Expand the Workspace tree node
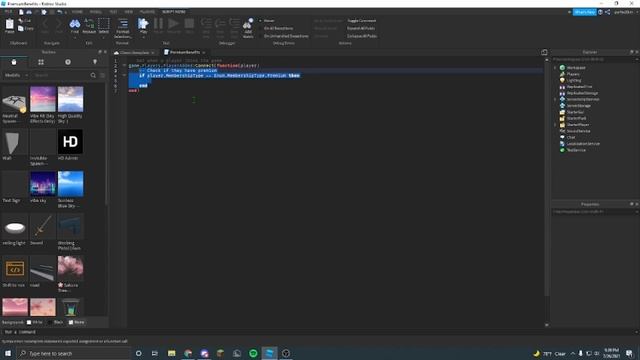 (x=555, y=68)
